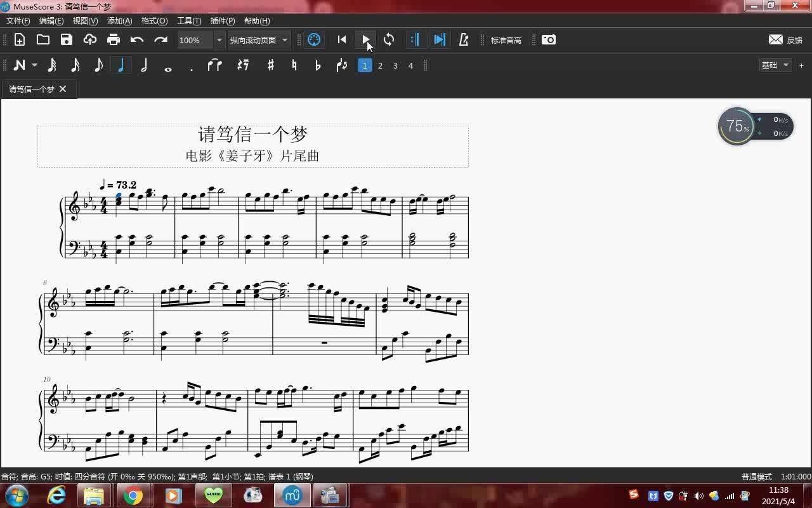
Task: Switch to the 请笃信一个梦 score tab
Action: point(32,89)
